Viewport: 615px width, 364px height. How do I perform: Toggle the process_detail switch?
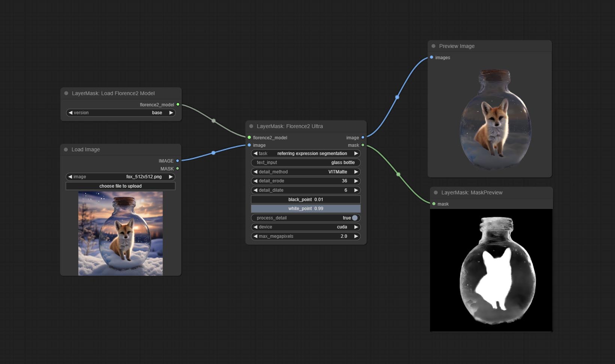click(x=355, y=218)
